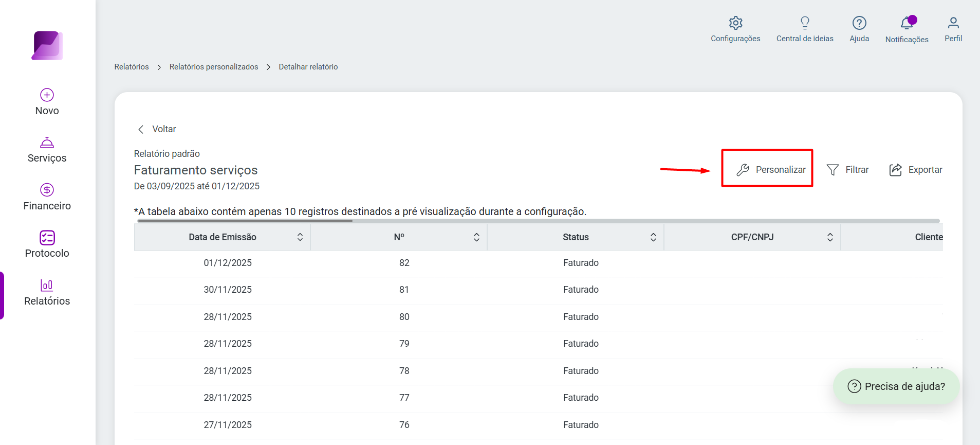Click the Configurações label in top bar
The height and width of the screenshot is (445, 980).
[735, 39]
